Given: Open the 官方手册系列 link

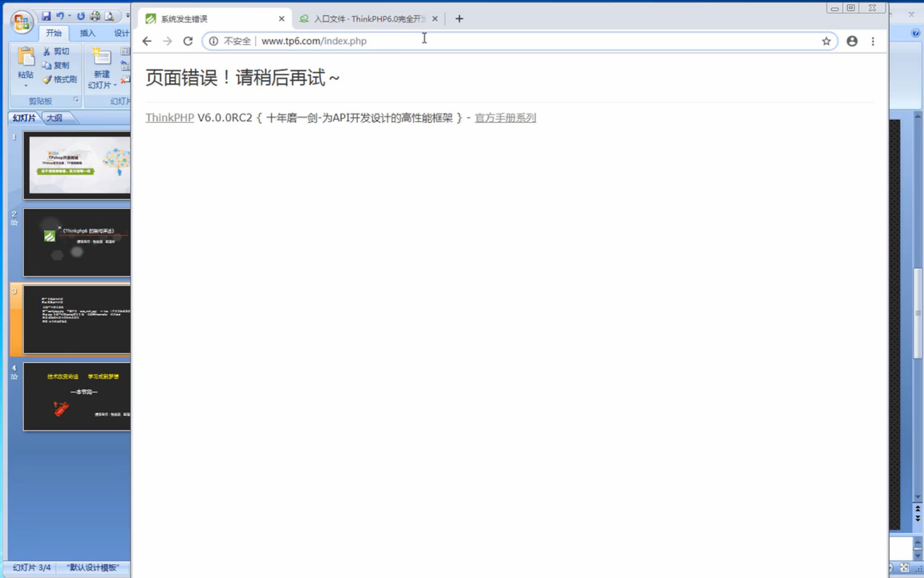Looking at the screenshot, I should (x=505, y=118).
